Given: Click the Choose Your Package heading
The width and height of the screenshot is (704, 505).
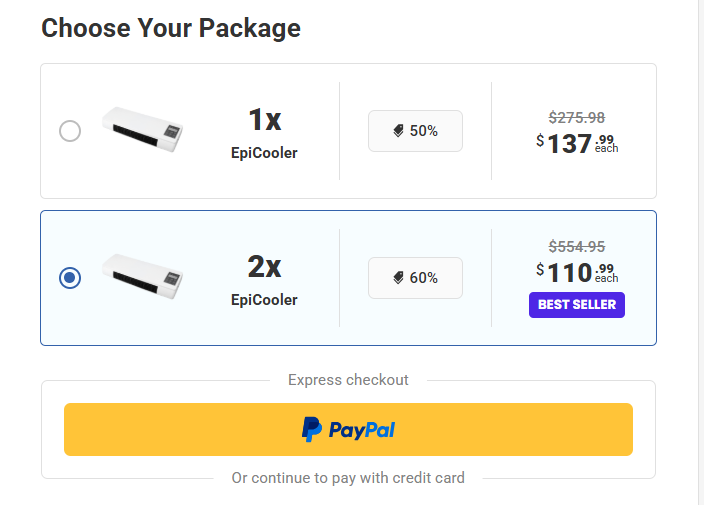Looking at the screenshot, I should coord(171,28).
